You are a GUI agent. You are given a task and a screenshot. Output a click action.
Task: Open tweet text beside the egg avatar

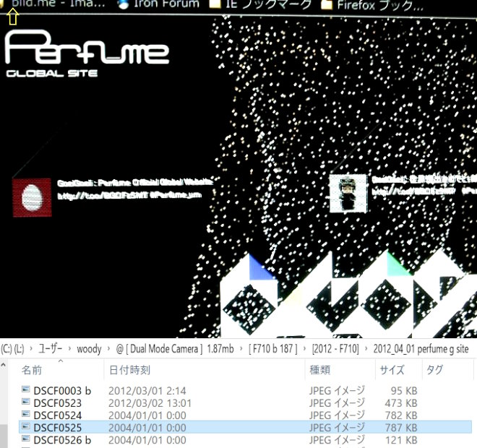click(134, 189)
